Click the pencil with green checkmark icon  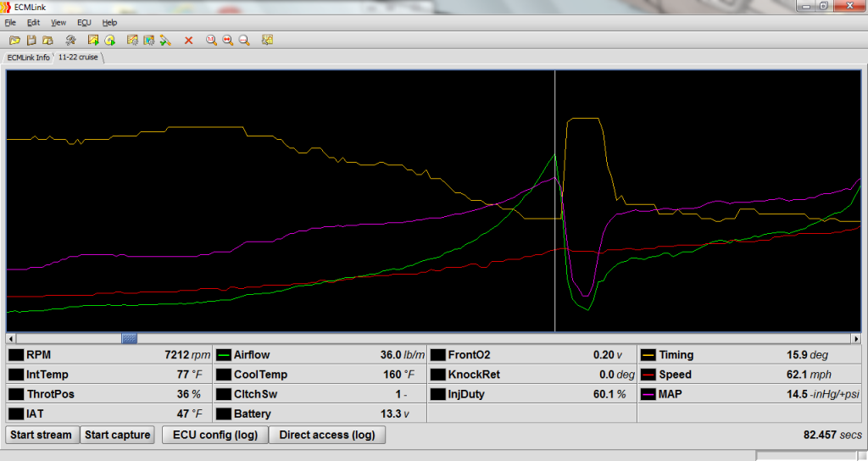click(165, 41)
